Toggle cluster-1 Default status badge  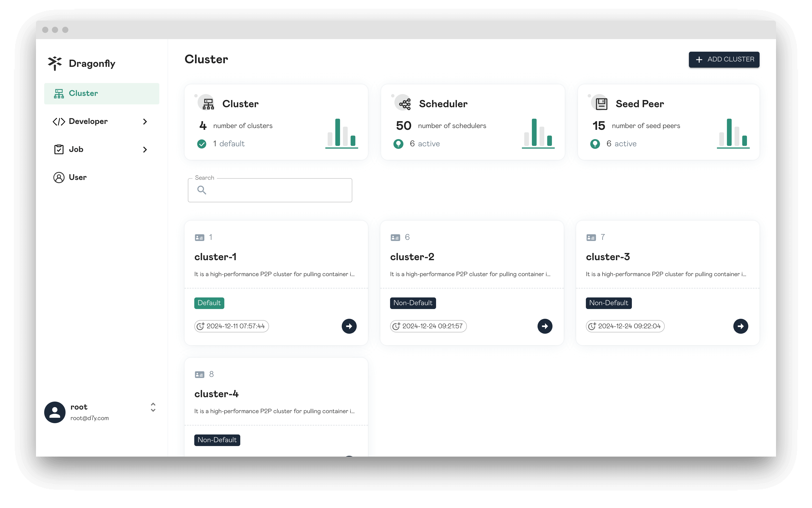tap(209, 303)
